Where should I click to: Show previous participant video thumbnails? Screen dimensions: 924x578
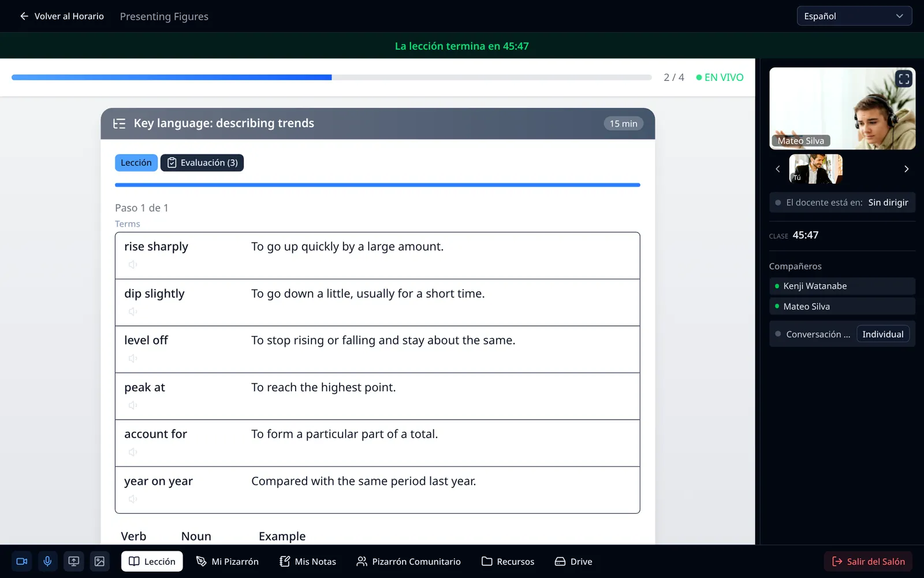click(x=778, y=169)
